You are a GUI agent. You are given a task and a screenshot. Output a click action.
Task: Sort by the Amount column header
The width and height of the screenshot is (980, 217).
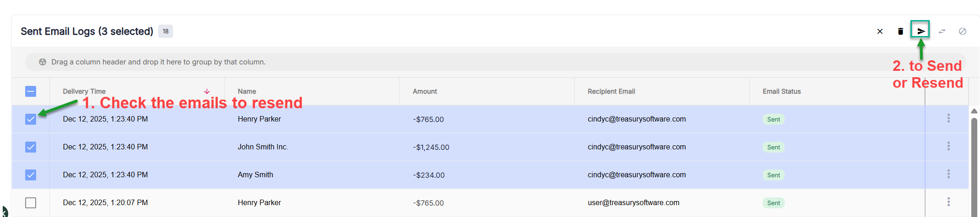[x=425, y=91]
